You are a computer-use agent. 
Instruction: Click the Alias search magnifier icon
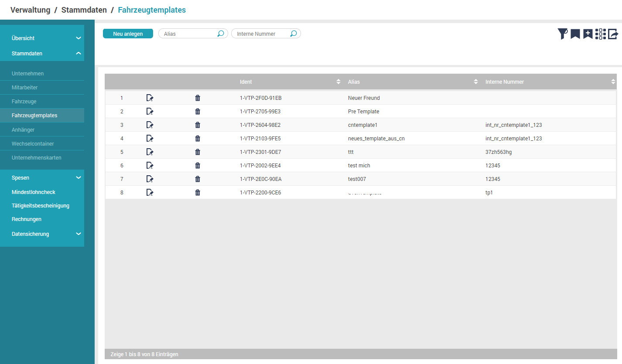pos(221,34)
